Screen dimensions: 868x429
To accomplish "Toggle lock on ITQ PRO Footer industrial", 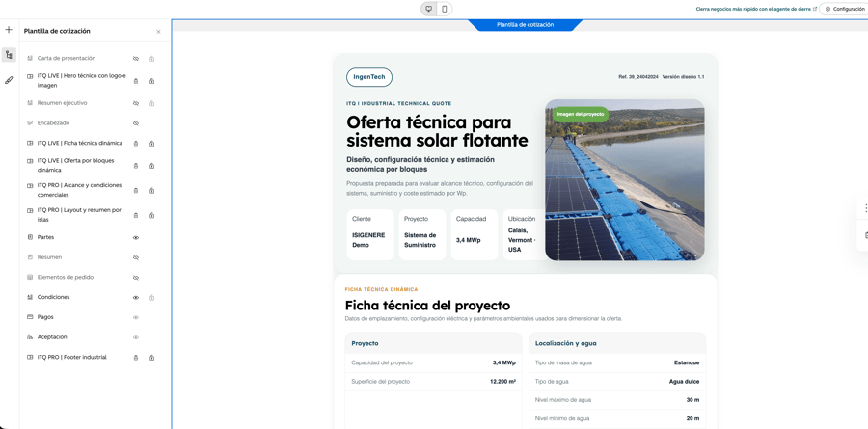I will pos(151,358).
